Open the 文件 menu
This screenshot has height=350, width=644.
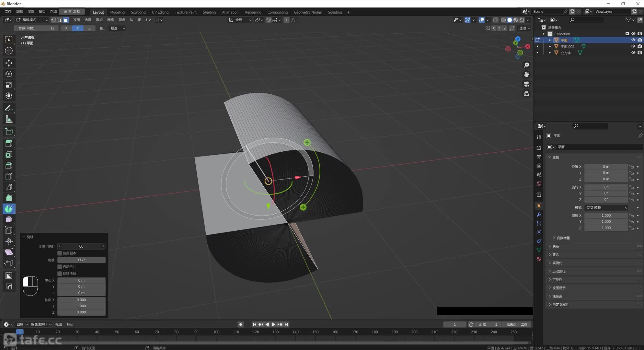pyautogui.click(x=8, y=12)
